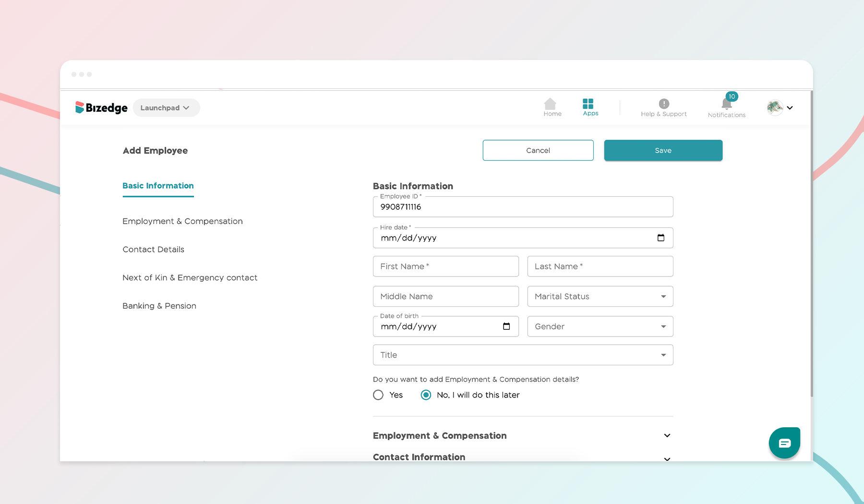Open the Hire date calendar picker

(661, 238)
